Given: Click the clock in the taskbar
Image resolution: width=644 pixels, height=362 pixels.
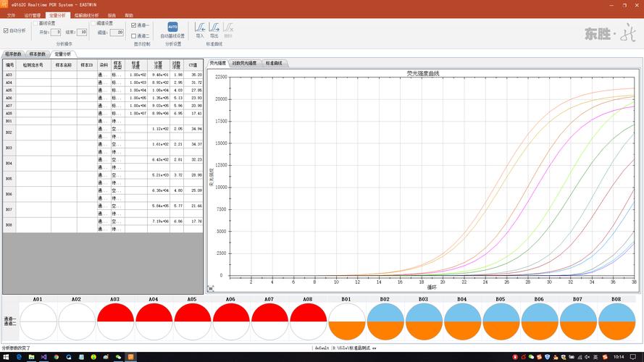Looking at the screenshot, I should tap(619, 357).
